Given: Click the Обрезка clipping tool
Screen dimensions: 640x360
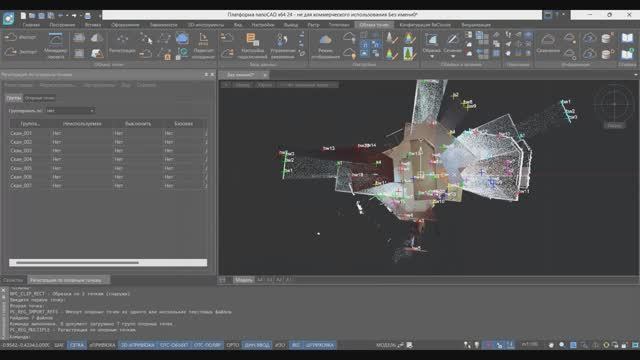Looking at the screenshot, I should click(431, 43).
